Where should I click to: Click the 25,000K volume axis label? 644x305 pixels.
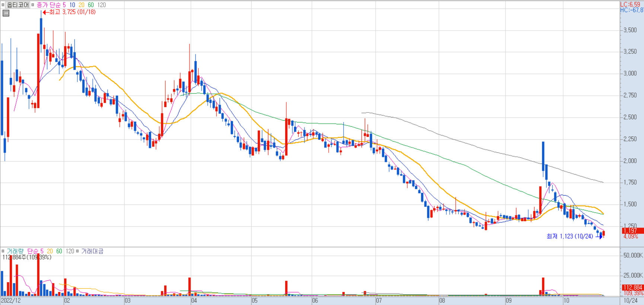tap(633, 276)
